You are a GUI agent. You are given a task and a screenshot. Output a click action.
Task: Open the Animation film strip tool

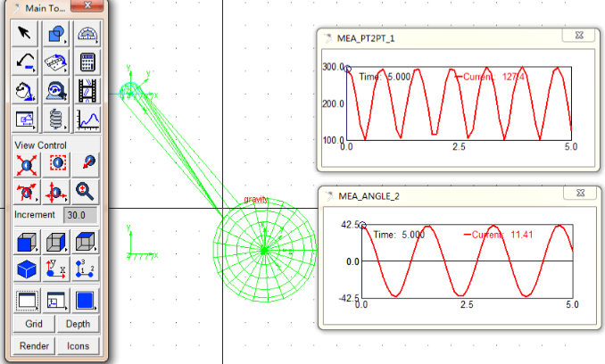pyautogui.click(x=87, y=91)
